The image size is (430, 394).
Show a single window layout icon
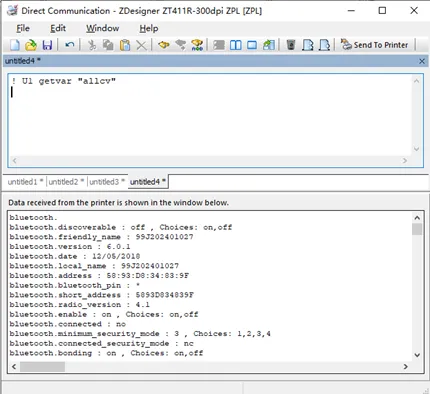[x=252, y=45]
